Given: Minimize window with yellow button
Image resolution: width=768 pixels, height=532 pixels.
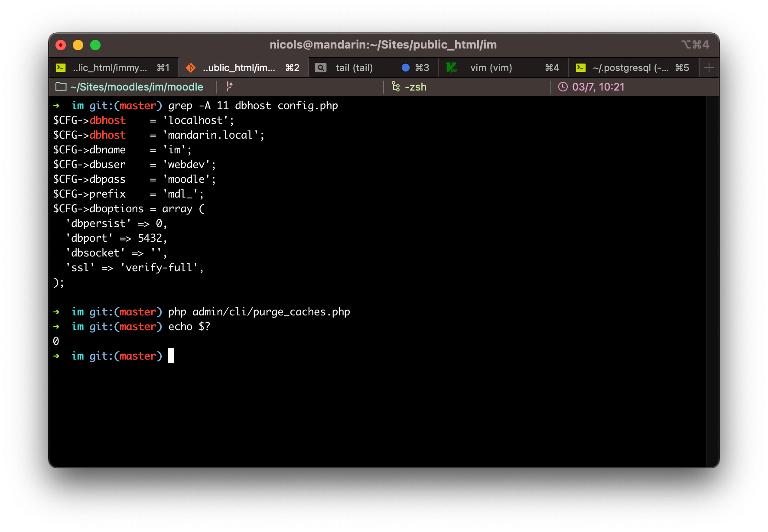Looking at the screenshot, I should 78,45.
